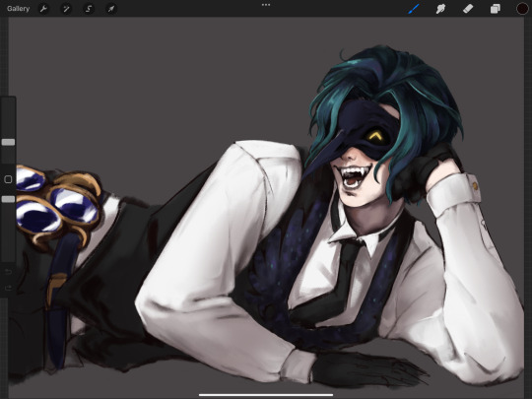This screenshot has height=399, width=532.
Task: Activate the Transform arrow tool
Action: 111,9
